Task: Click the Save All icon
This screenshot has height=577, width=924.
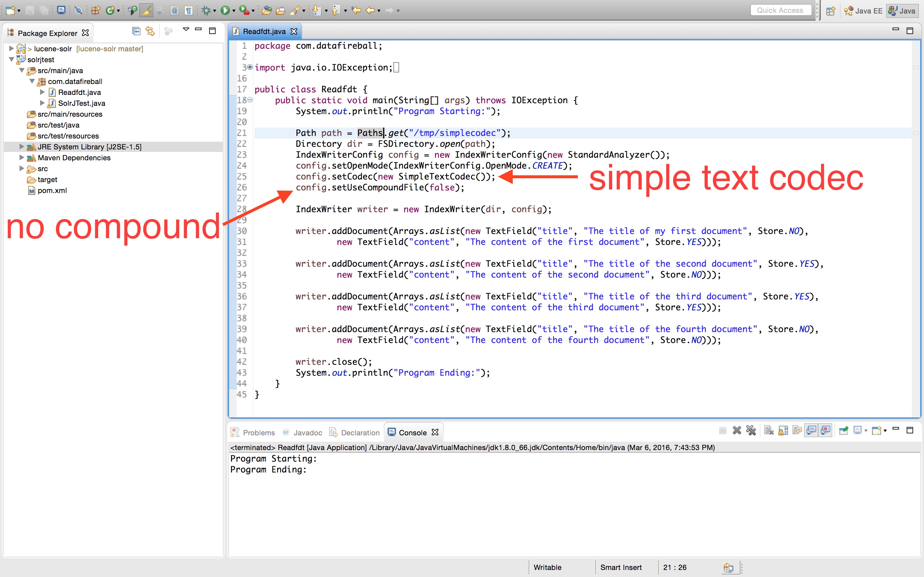Action: coord(44,10)
